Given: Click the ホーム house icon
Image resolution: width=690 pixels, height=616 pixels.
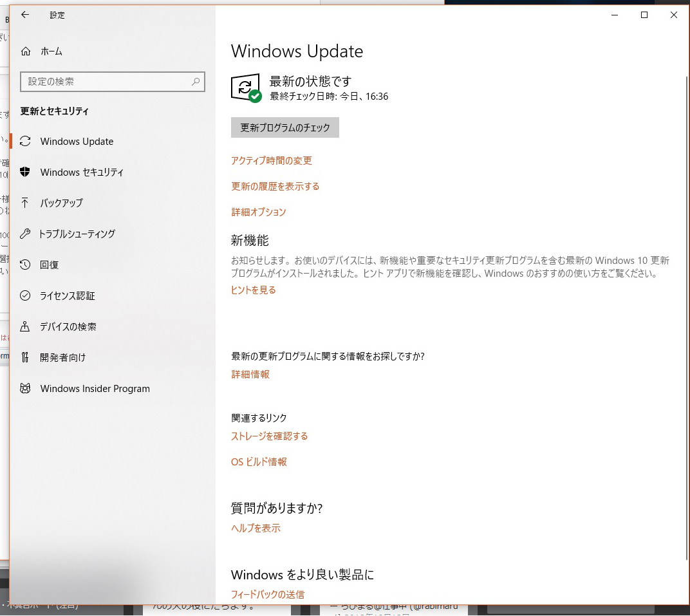Looking at the screenshot, I should coord(26,51).
